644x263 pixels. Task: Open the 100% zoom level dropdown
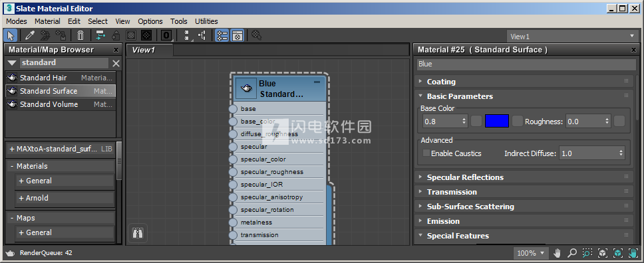pos(532,253)
